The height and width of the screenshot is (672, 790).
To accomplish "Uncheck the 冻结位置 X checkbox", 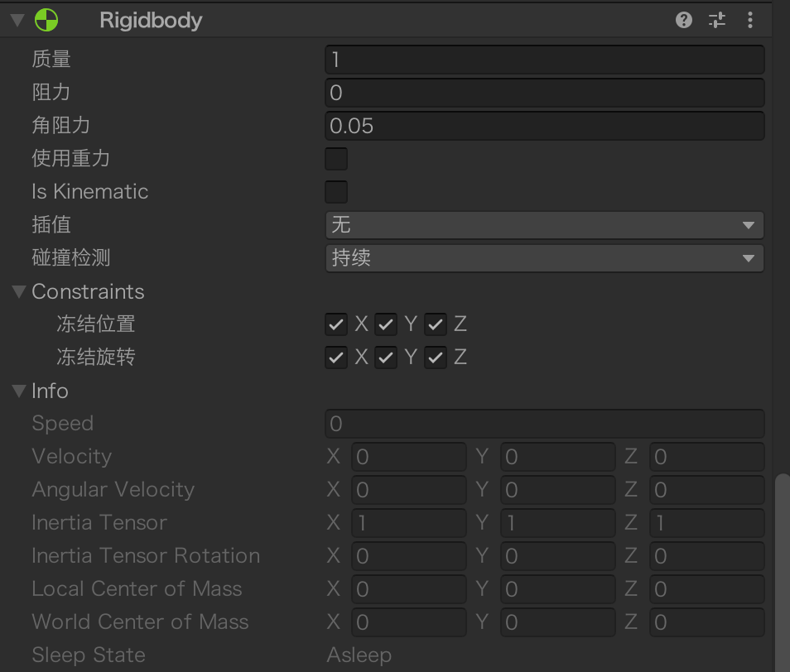I will click(x=336, y=324).
